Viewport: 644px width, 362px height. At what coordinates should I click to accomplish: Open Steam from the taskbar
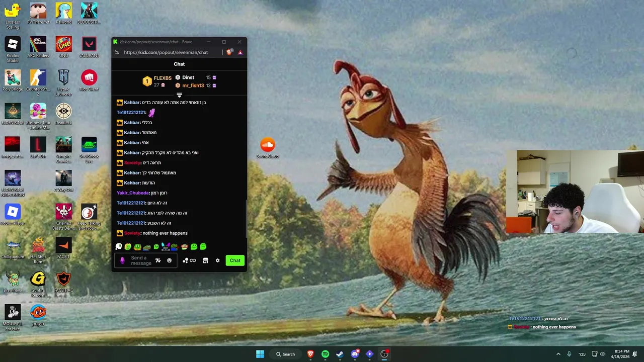coord(340,354)
